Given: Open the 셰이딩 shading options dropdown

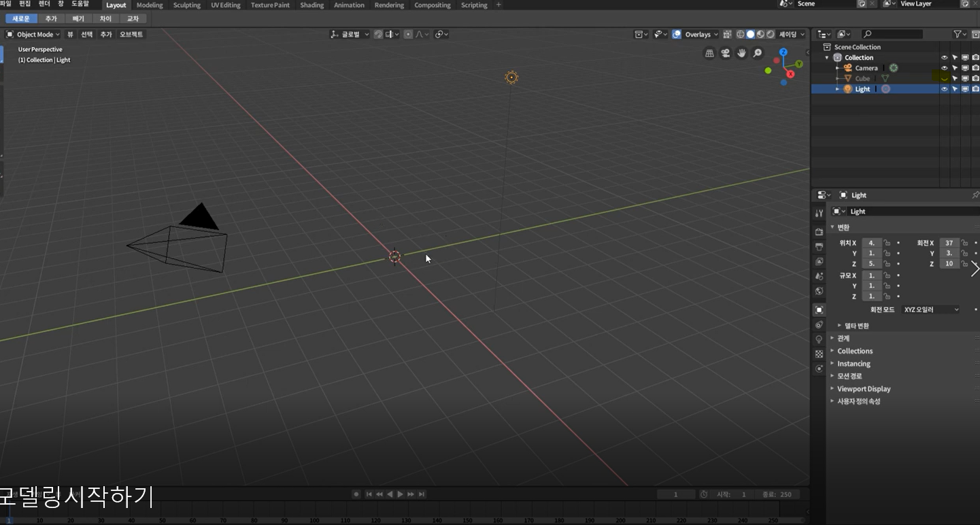Looking at the screenshot, I should 792,34.
